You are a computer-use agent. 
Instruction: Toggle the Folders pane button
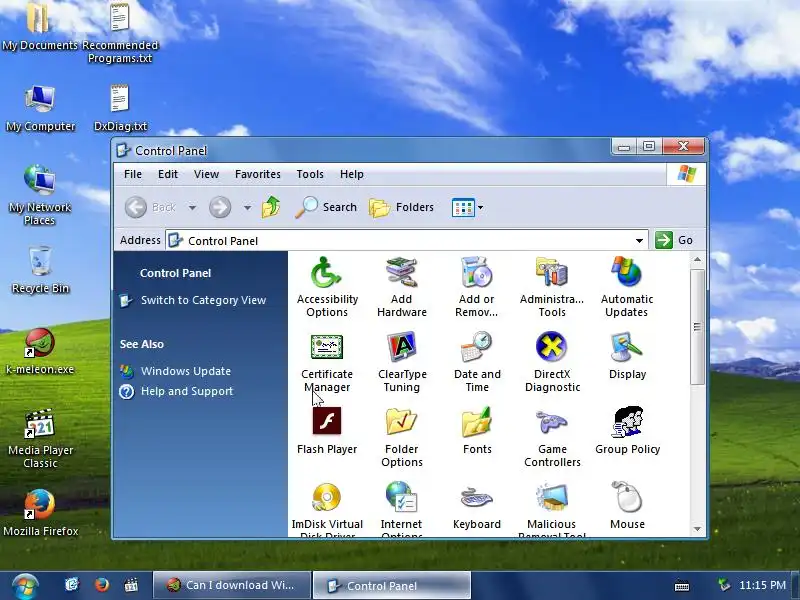coord(401,207)
